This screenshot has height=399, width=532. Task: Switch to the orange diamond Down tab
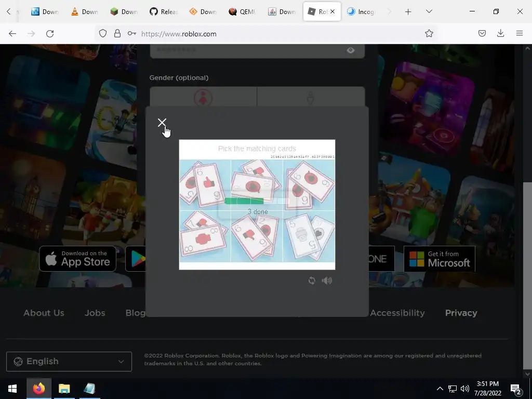coord(203,11)
